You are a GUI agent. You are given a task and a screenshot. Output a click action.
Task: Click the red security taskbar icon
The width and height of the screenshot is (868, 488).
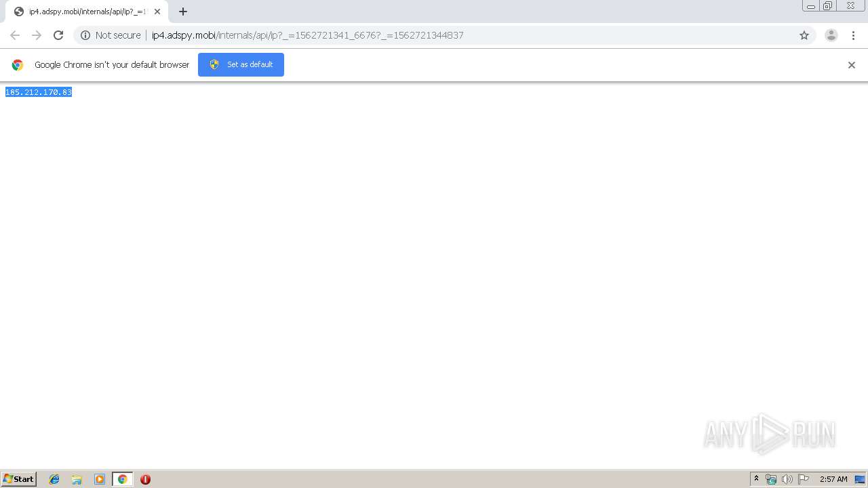[x=145, y=479]
